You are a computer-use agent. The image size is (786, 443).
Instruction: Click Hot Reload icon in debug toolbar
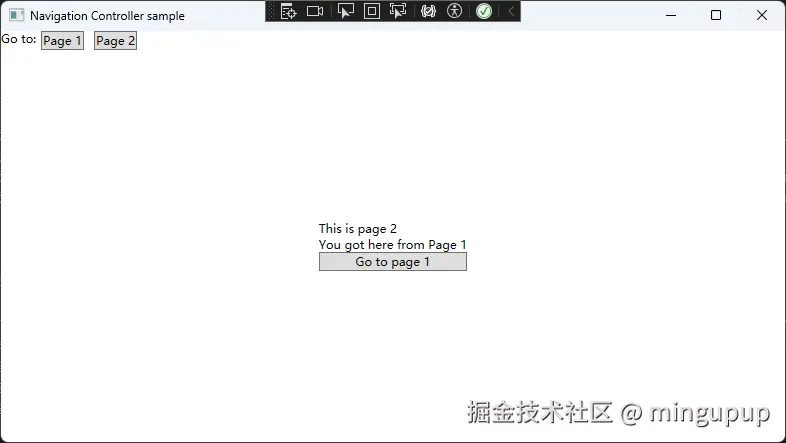(428, 11)
